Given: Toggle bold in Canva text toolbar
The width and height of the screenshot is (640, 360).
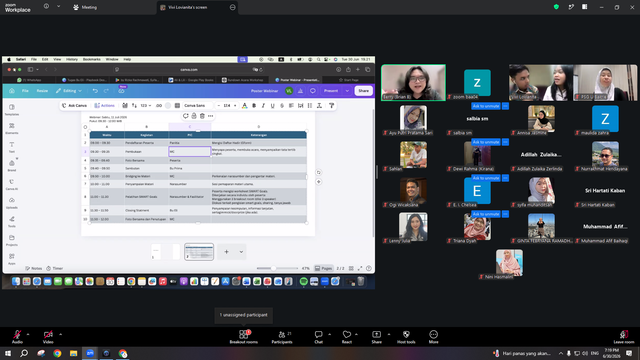Looking at the screenshot, I should (x=254, y=105).
